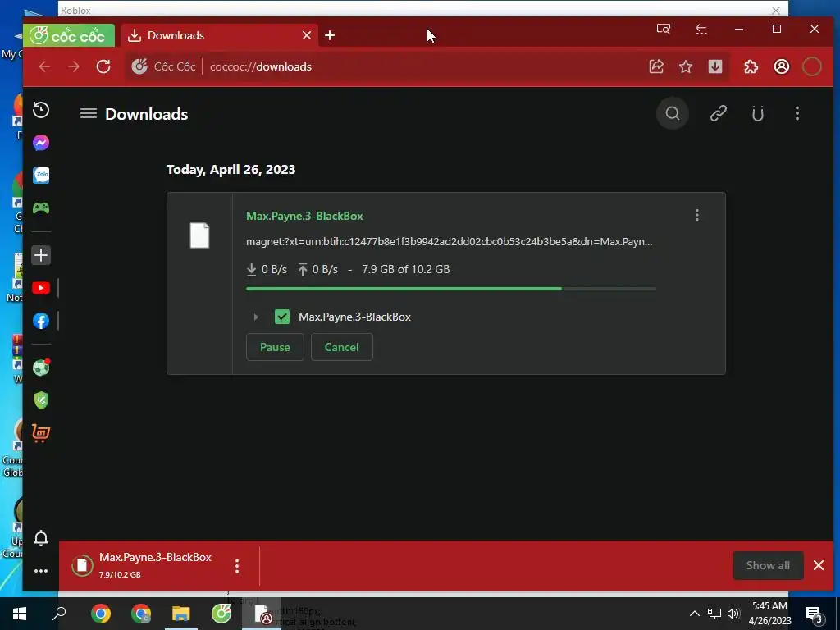
Task: Open Cốc Cốc from the taskbar
Action: (221, 614)
